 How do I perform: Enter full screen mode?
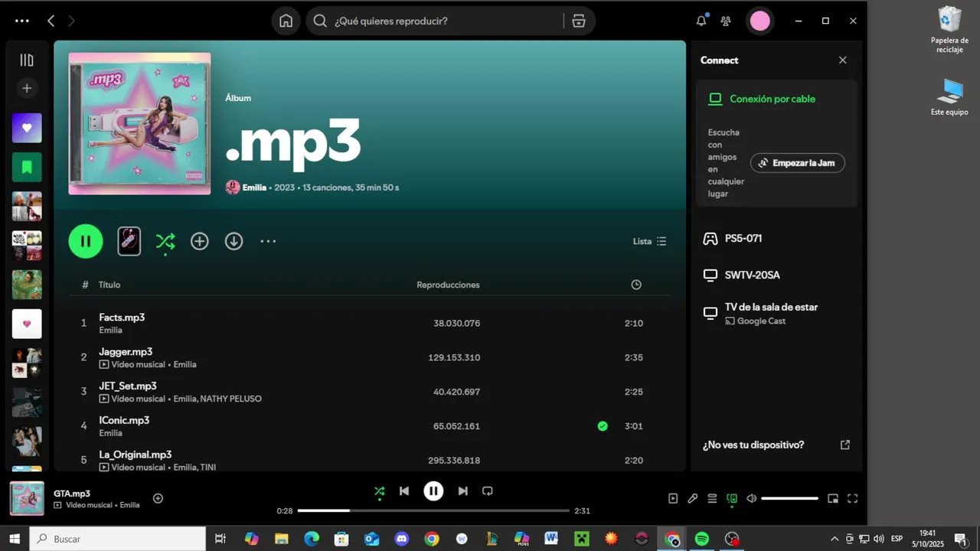(x=852, y=498)
